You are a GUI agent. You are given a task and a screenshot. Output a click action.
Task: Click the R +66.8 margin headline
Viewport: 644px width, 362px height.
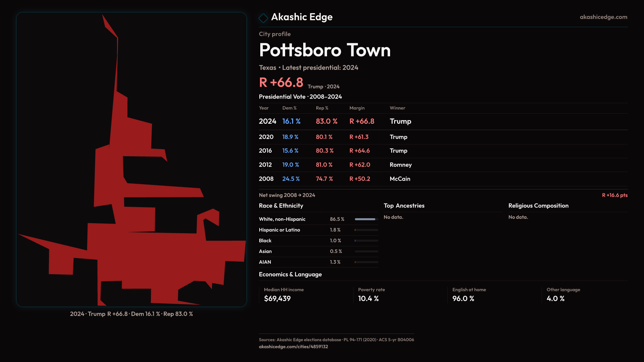tap(281, 83)
